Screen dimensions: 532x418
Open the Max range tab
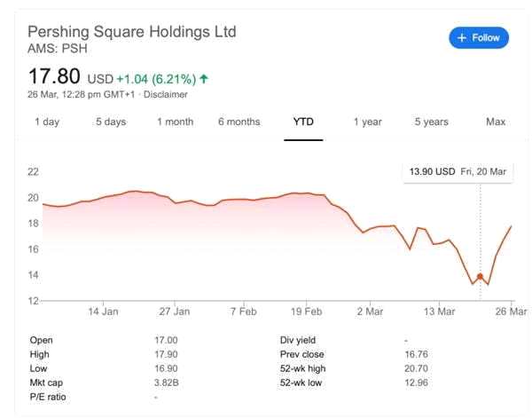(496, 122)
